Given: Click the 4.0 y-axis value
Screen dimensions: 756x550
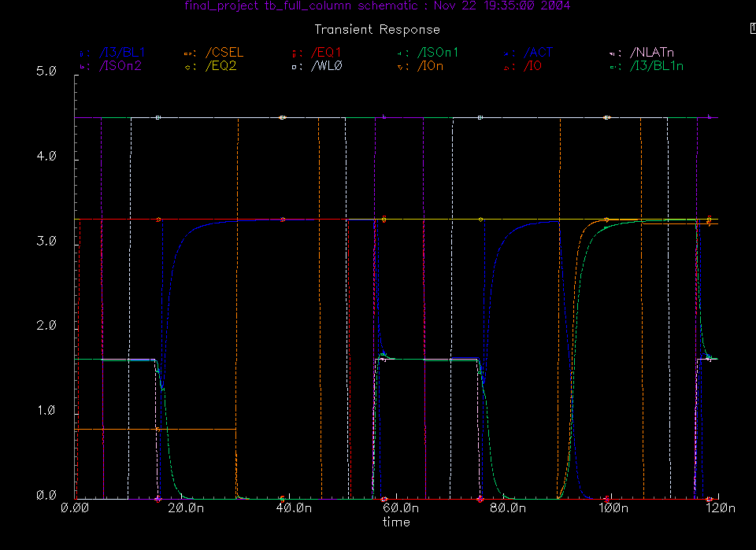Looking at the screenshot, I should (x=46, y=156).
